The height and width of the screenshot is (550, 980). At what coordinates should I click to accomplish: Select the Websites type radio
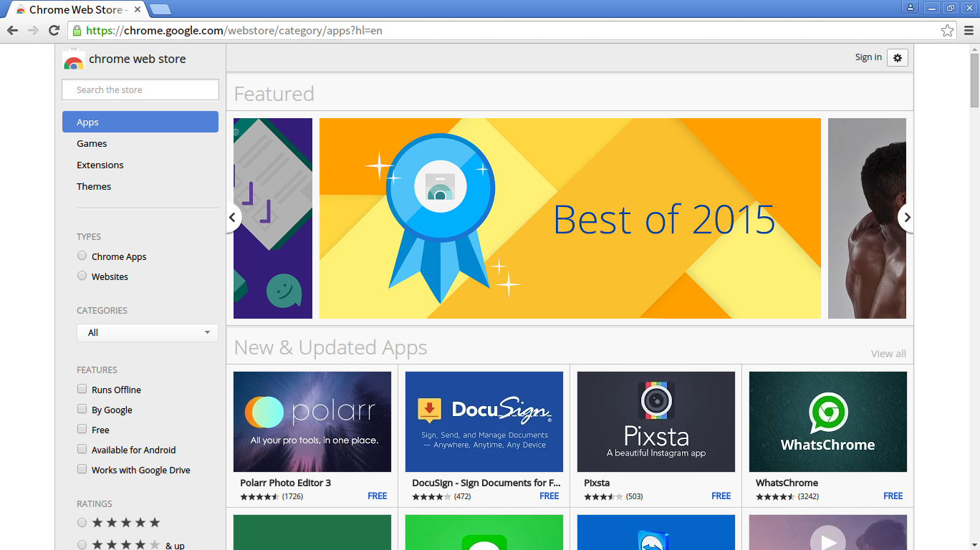(x=82, y=276)
